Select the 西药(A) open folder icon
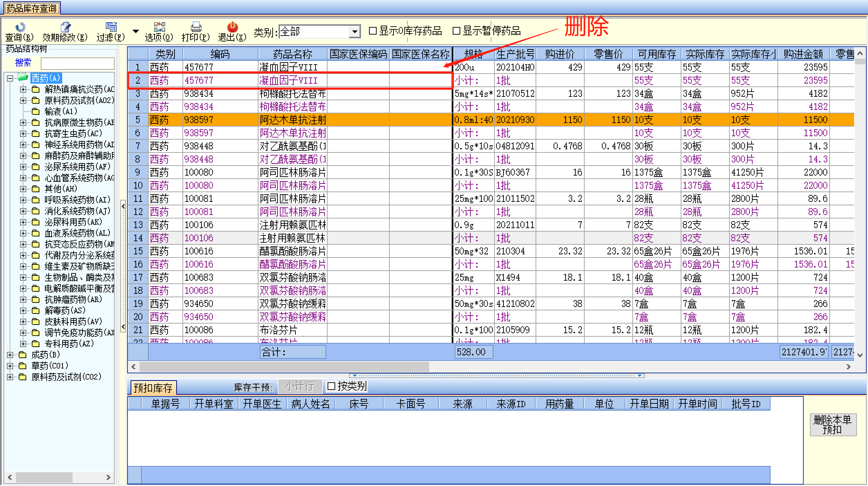Viewport: 868px width, 486px height. point(23,77)
